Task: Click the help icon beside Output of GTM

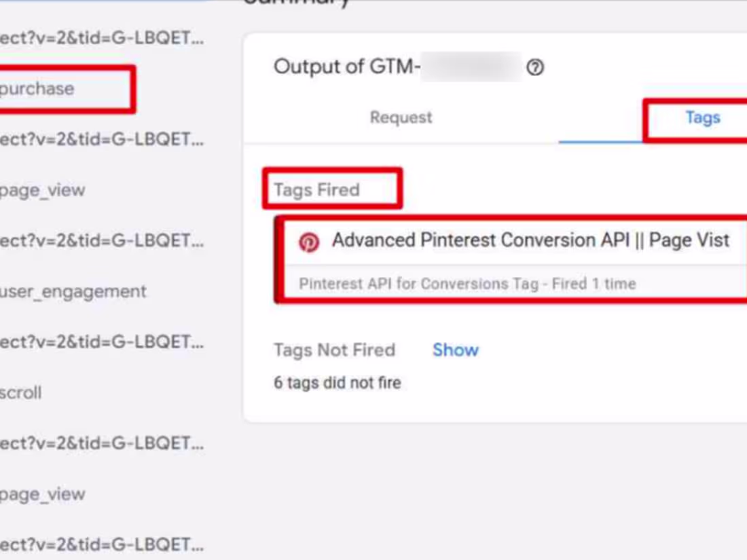Action: pyautogui.click(x=535, y=67)
